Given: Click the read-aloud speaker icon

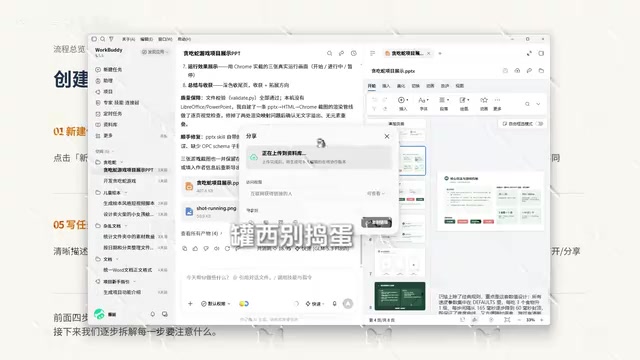Looking at the screenshot, I should (x=217, y=249).
